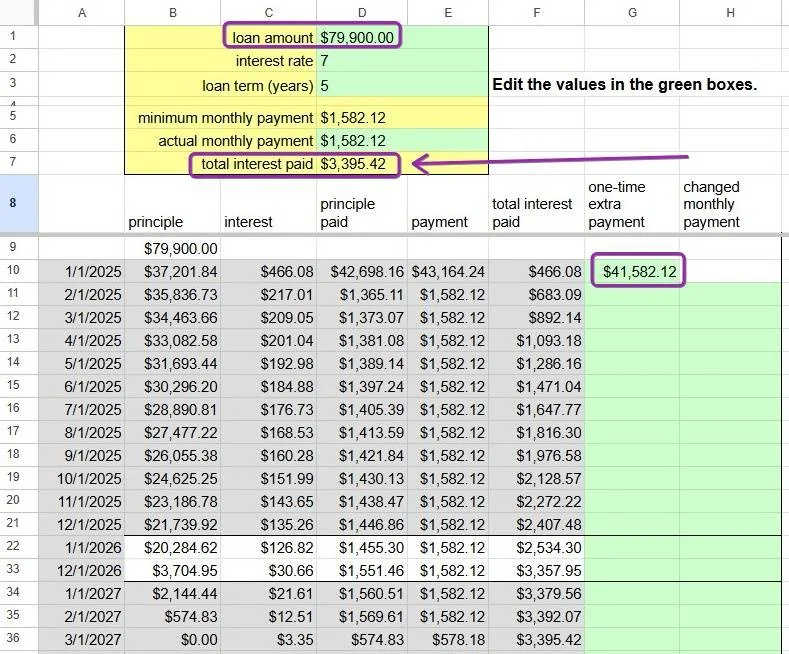Select column F header

(536, 13)
